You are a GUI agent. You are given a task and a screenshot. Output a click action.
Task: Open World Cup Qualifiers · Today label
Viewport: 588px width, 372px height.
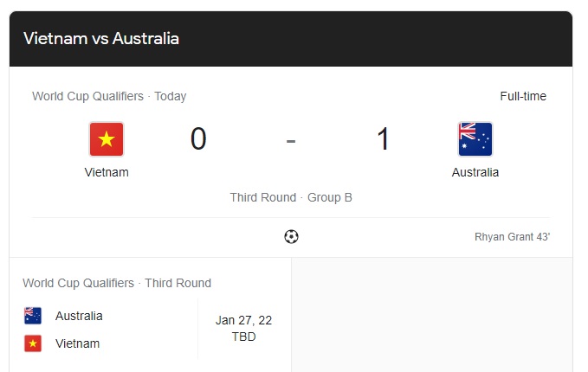coord(109,96)
